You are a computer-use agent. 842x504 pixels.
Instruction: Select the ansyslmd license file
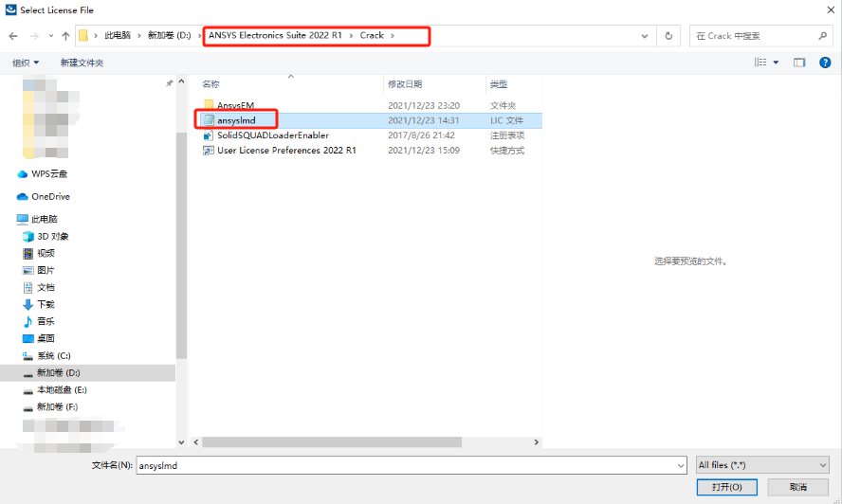tap(236, 120)
